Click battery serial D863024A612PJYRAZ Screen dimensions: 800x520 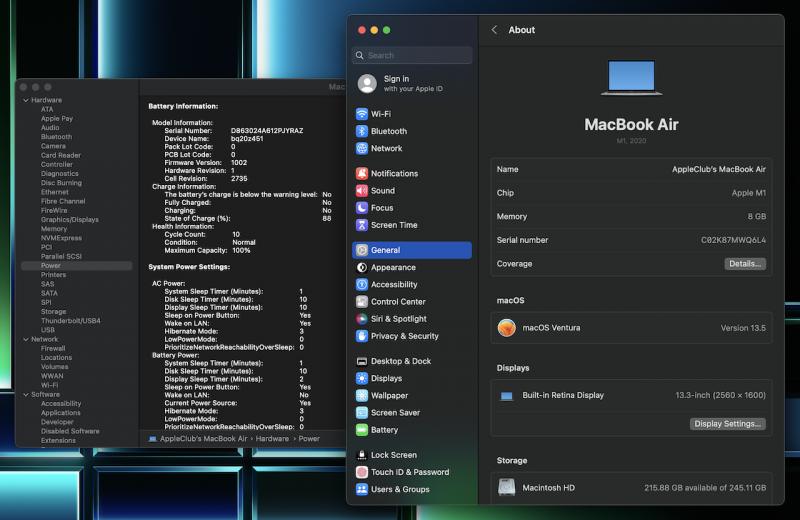(x=267, y=131)
